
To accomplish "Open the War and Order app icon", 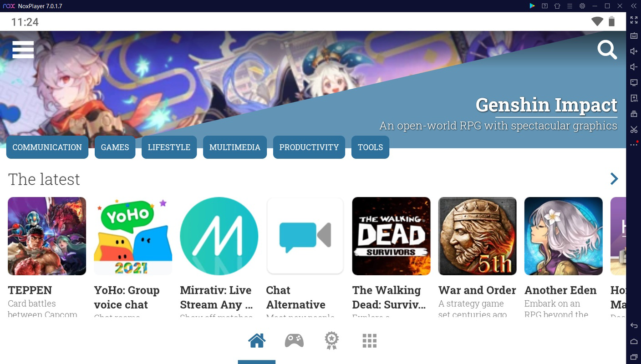I will (477, 236).
